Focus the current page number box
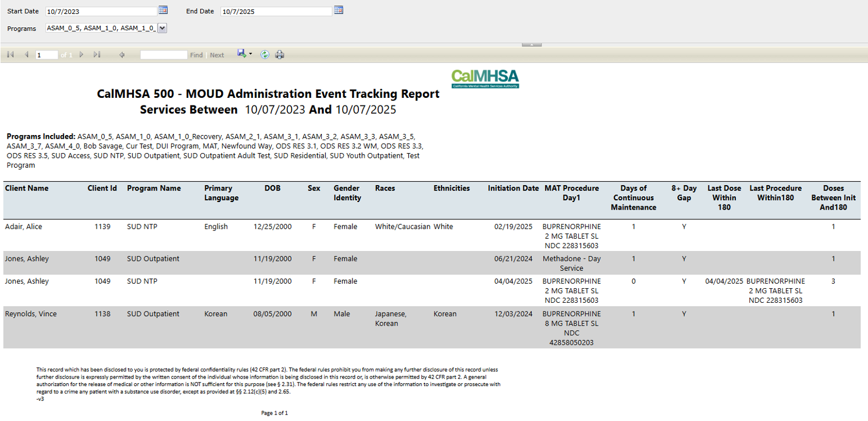The image size is (868, 421). 47,55
